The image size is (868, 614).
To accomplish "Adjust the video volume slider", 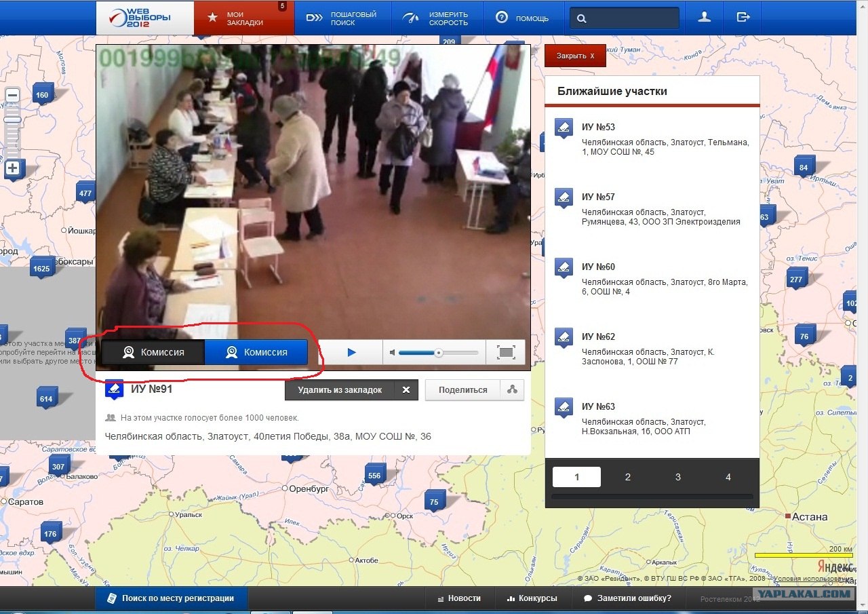I will tap(438, 352).
